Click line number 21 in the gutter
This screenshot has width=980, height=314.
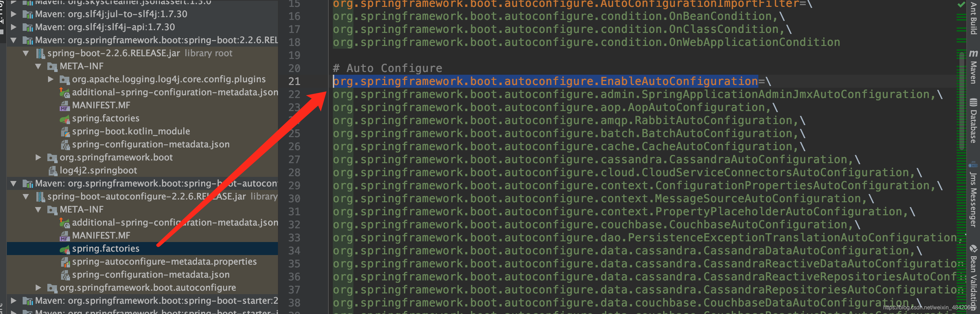[x=294, y=81]
